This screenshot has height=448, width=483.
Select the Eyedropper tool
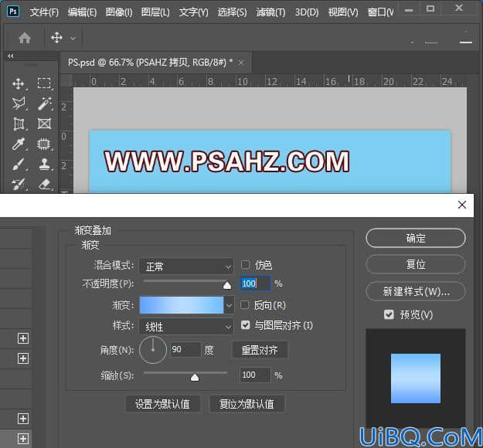[19, 144]
